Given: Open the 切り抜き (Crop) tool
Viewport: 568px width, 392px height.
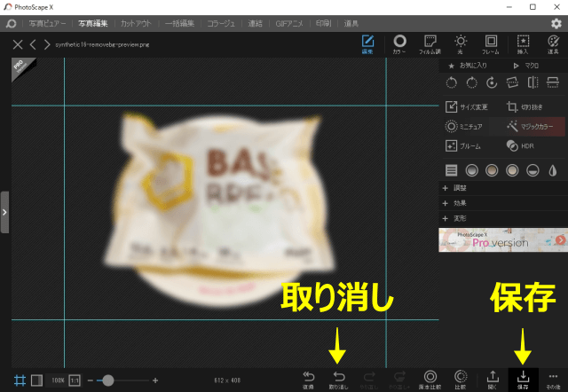Looking at the screenshot, I should pyautogui.click(x=525, y=106).
